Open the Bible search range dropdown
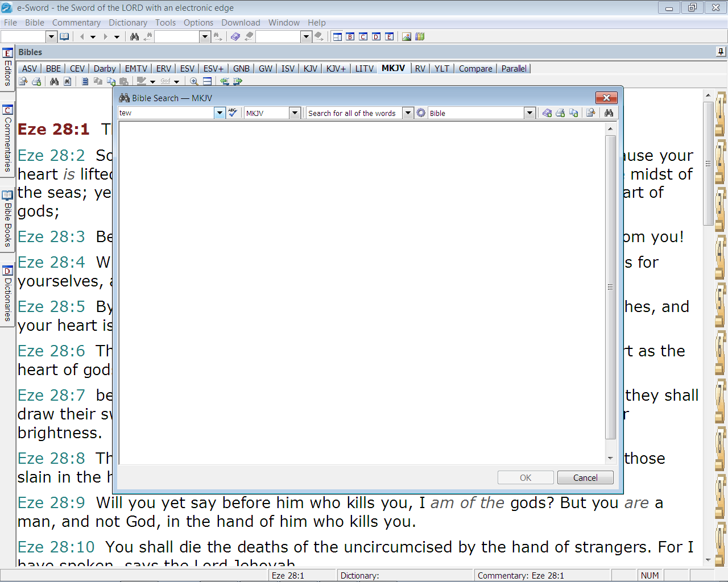This screenshot has height=582, width=728. click(x=530, y=113)
